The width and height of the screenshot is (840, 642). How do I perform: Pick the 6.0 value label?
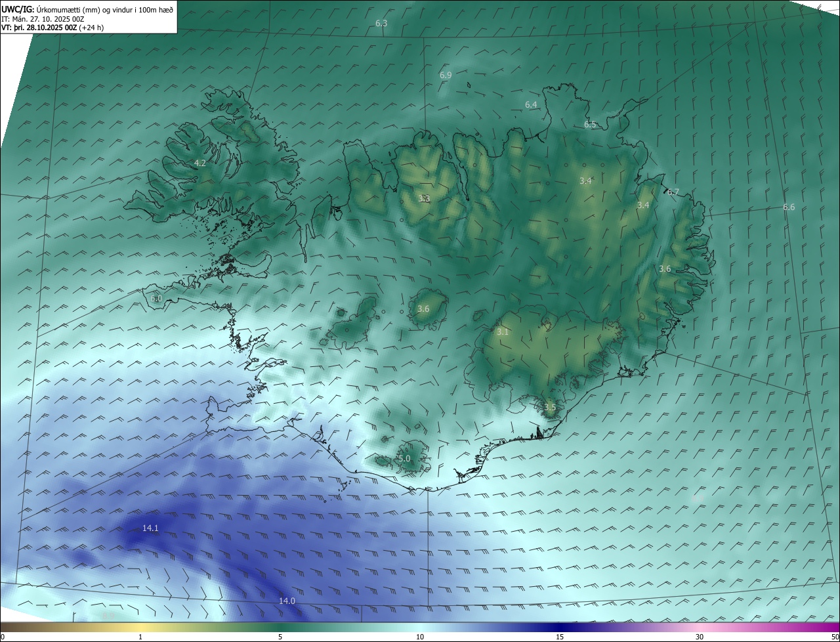(x=156, y=299)
